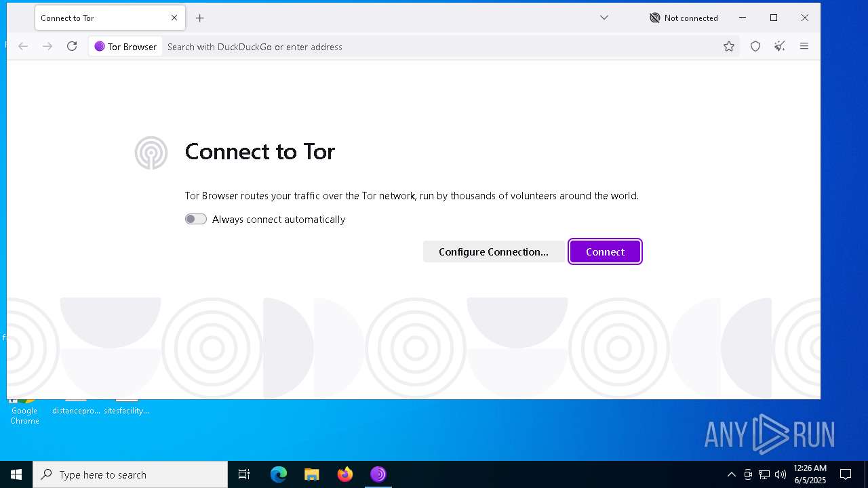The height and width of the screenshot is (488, 868).
Task: Launch Firefox from taskbar
Action: pos(345,474)
